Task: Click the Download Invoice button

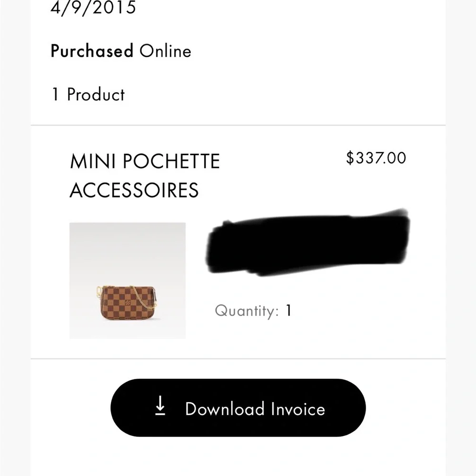Action: click(x=238, y=408)
